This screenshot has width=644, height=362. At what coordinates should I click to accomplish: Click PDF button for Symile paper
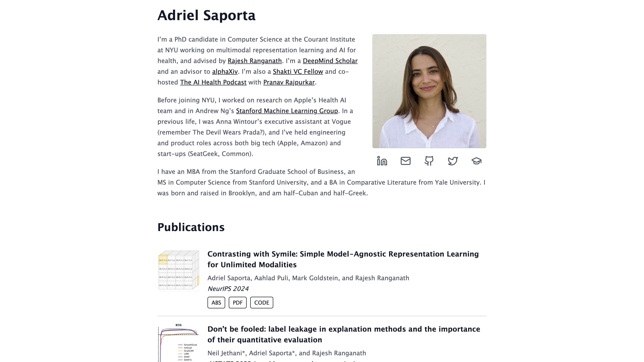click(x=237, y=303)
